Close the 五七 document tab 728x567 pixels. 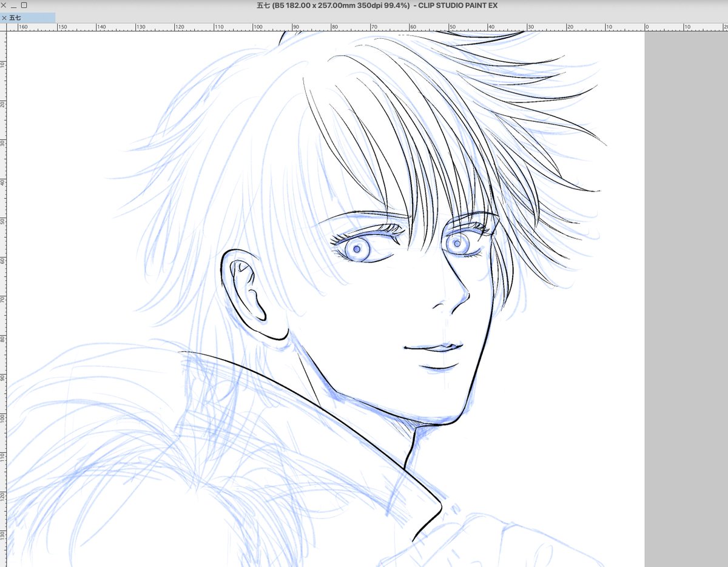[x=4, y=18]
